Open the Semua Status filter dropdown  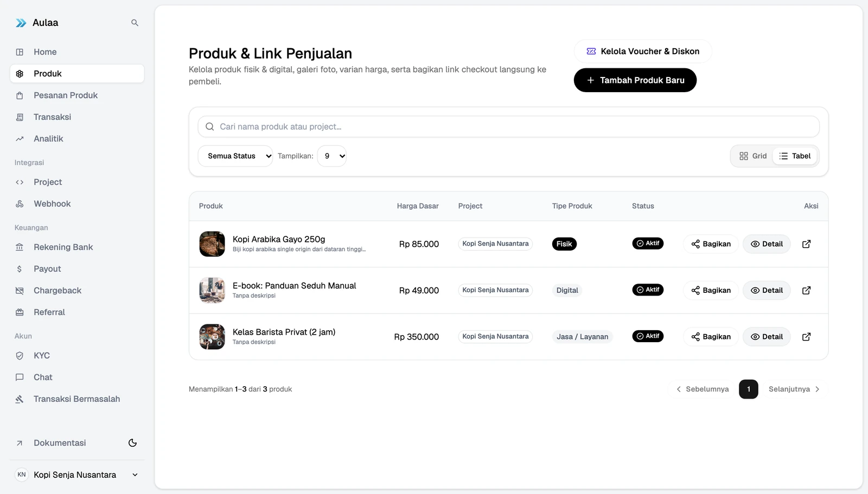(235, 156)
